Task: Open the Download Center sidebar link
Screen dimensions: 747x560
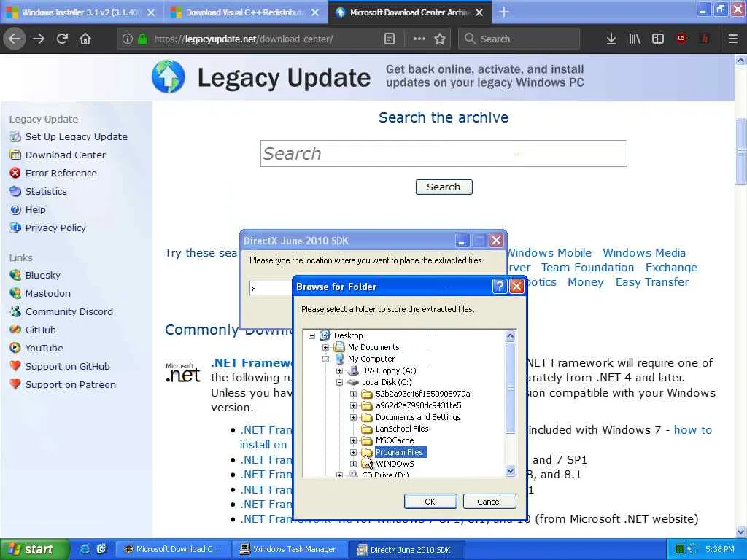Action: (x=65, y=155)
